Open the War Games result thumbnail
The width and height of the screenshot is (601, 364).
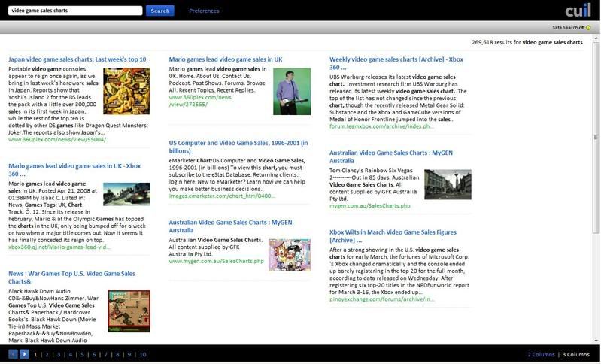[129, 311]
